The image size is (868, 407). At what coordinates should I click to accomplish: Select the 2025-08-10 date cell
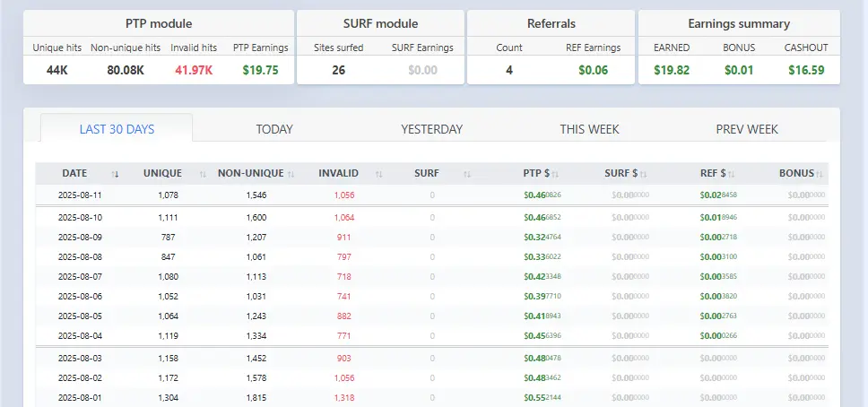point(80,218)
